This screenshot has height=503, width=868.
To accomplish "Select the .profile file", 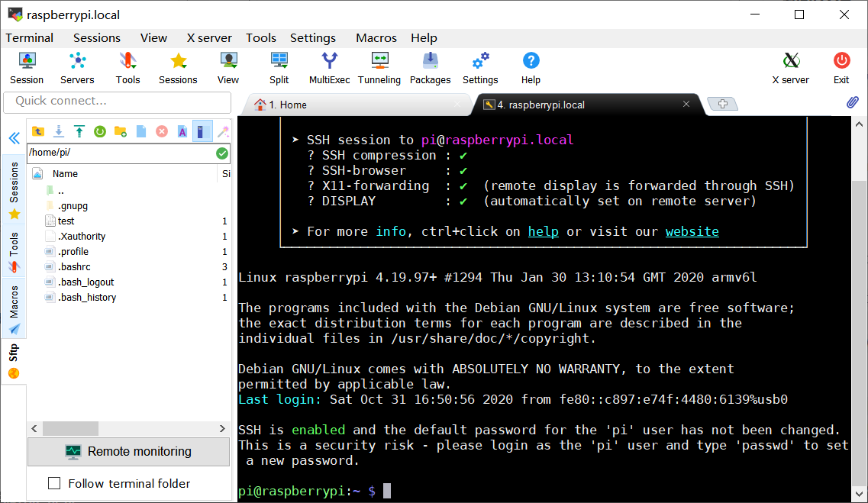I will [73, 252].
